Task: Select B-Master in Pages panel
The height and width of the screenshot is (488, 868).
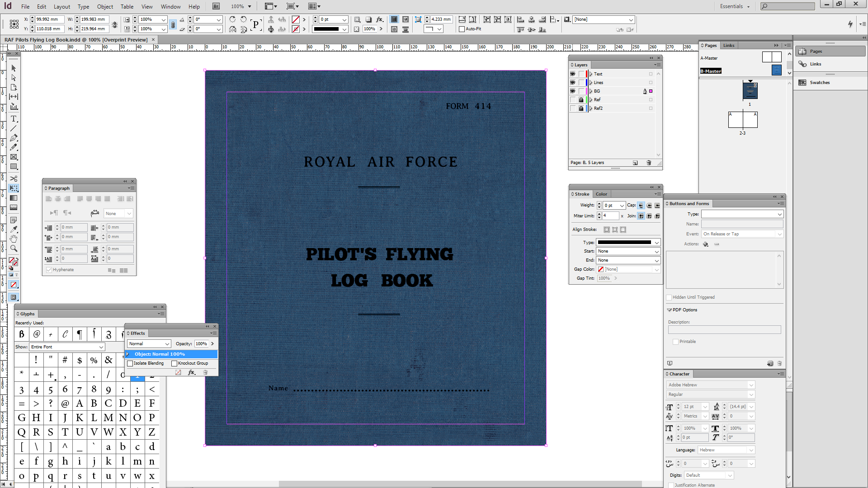Action: click(711, 71)
